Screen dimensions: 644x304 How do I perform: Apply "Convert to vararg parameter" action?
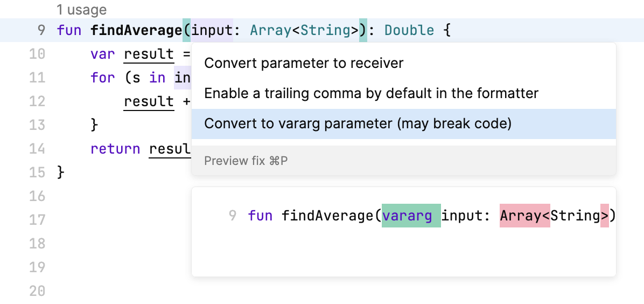point(357,123)
